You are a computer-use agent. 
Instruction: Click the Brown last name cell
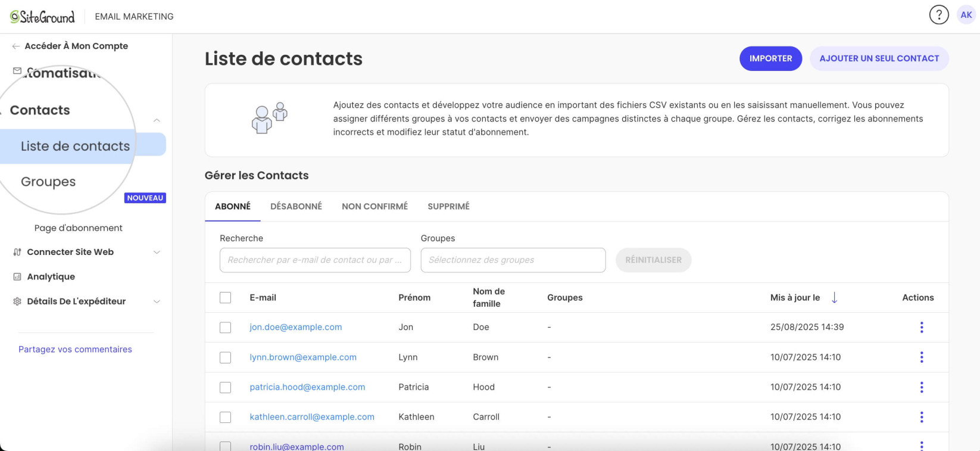[x=485, y=357]
